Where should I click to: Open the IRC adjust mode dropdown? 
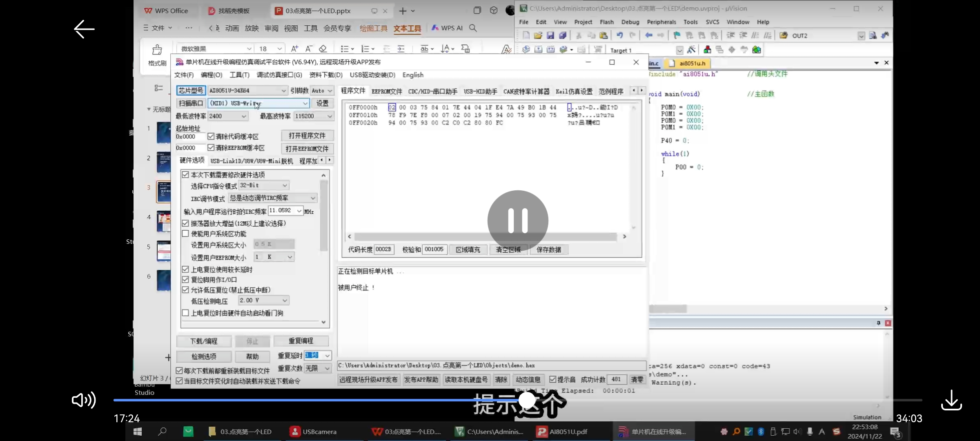pos(273,198)
